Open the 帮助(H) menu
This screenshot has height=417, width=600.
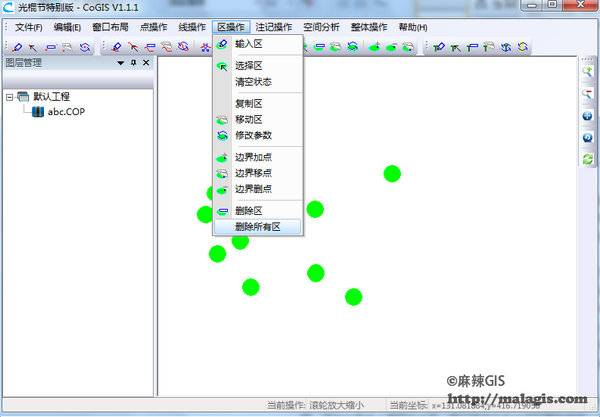(413, 27)
